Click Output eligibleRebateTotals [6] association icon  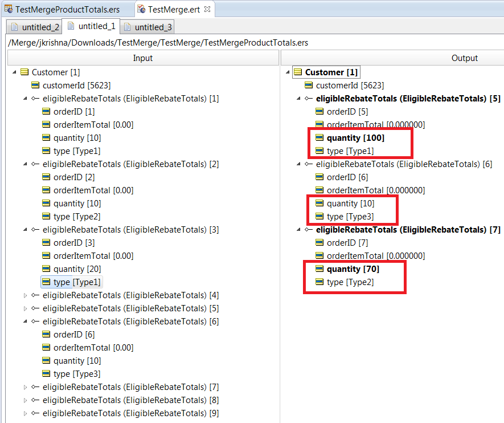click(x=309, y=164)
